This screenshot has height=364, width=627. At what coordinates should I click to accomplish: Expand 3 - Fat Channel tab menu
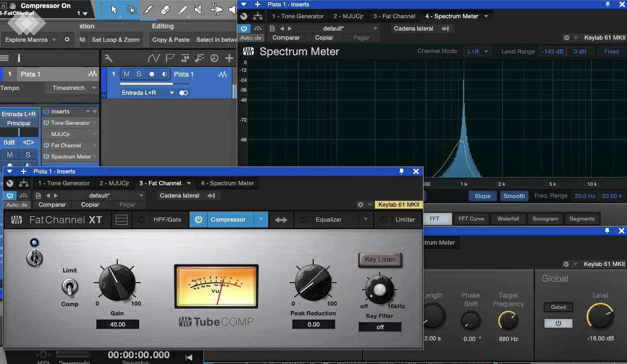(188, 184)
